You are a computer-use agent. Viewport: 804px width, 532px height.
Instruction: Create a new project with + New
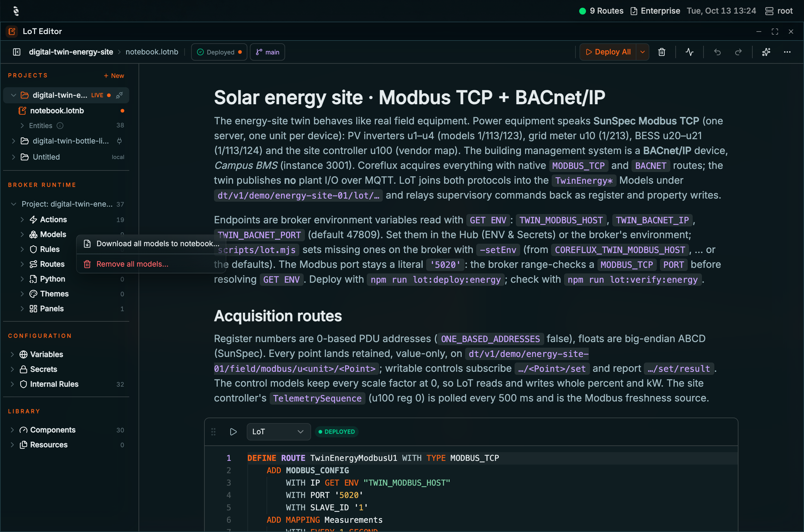pos(114,76)
